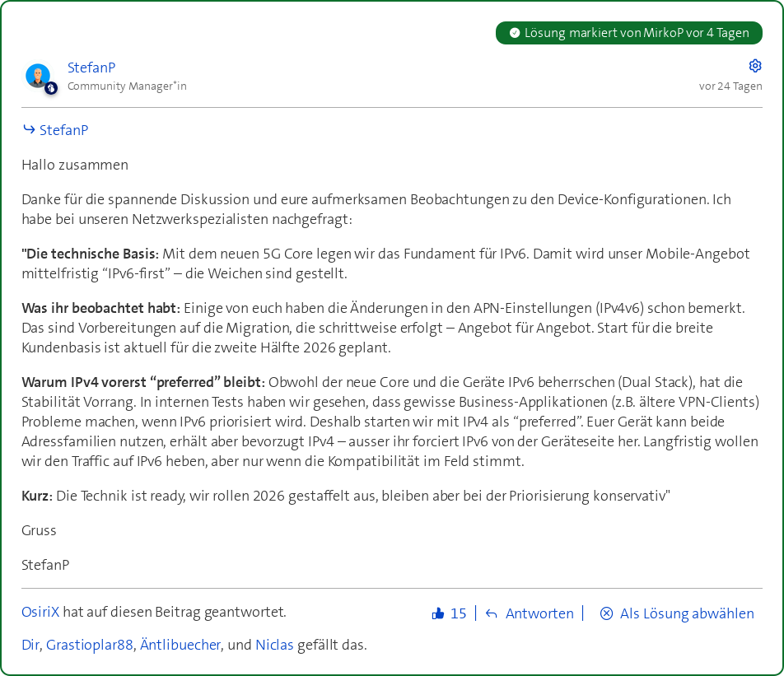Click the circled X icon for Lösung abwählen
The width and height of the screenshot is (784, 676).
(x=607, y=613)
